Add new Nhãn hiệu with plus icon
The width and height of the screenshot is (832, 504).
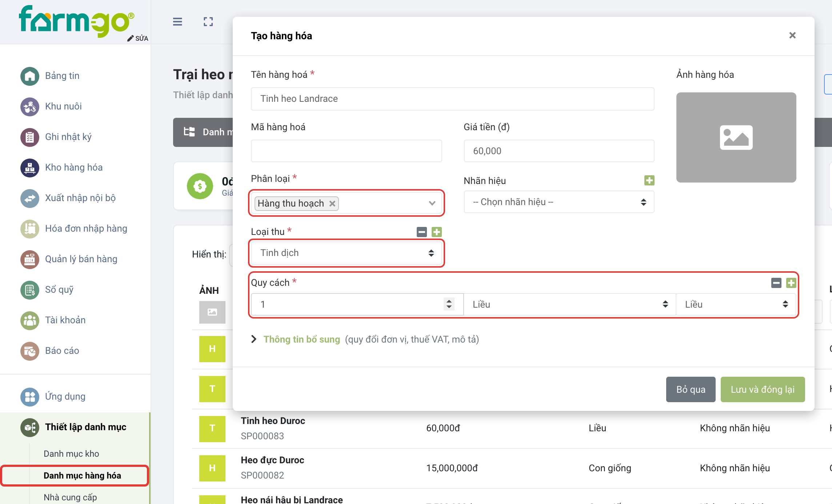pyautogui.click(x=649, y=180)
